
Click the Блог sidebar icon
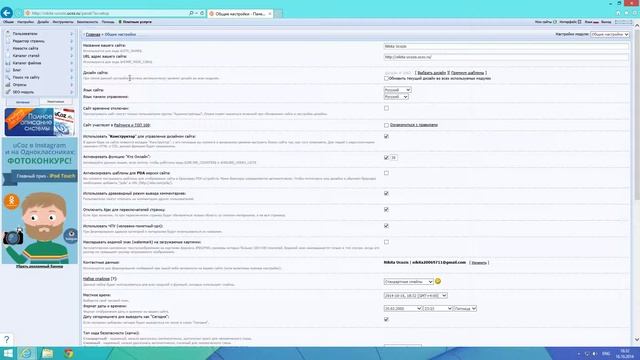pyautogui.click(x=8, y=70)
